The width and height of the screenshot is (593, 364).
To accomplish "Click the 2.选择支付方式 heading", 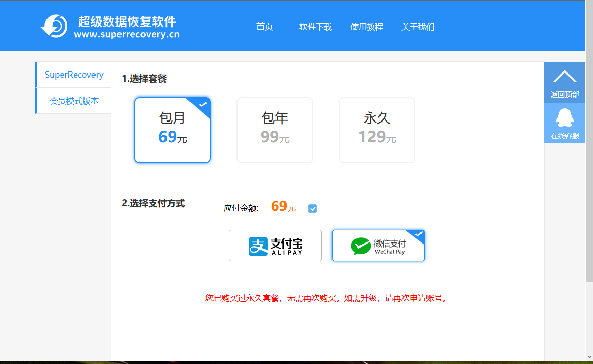I will (x=153, y=203).
